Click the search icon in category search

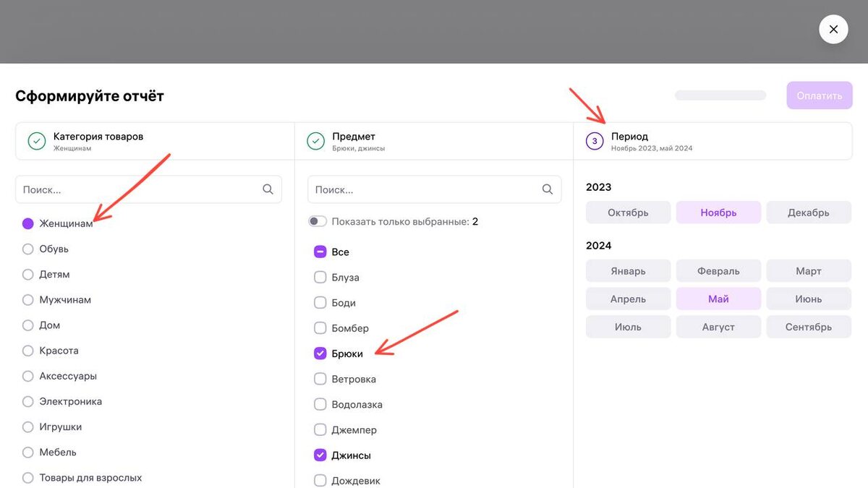[x=268, y=189]
